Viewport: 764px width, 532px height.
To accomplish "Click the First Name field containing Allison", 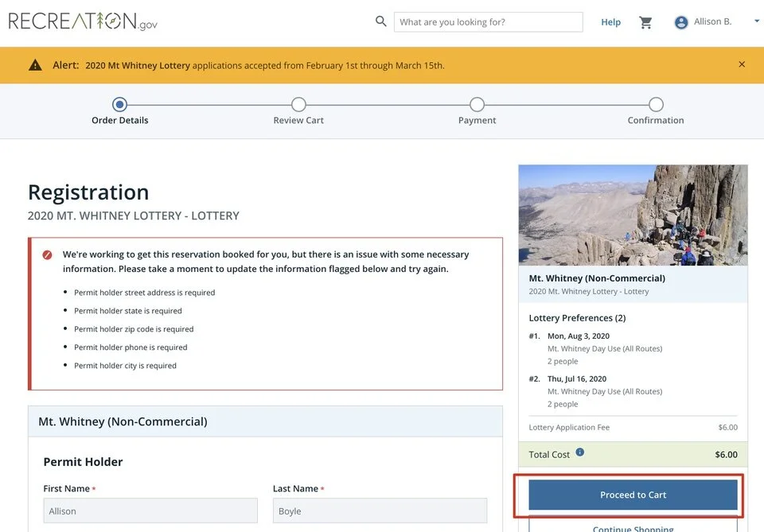I will pyautogui.click(x=150, y=511).
